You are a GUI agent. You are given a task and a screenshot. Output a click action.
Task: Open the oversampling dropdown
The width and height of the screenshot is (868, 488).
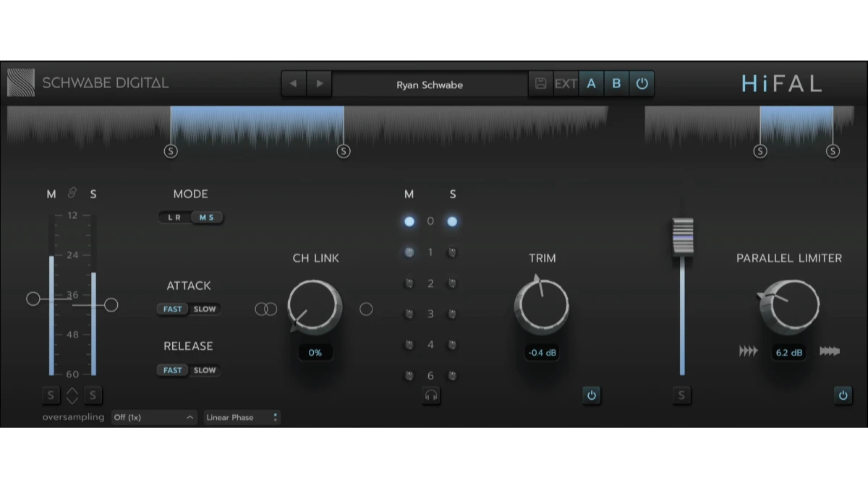(153, 417)
